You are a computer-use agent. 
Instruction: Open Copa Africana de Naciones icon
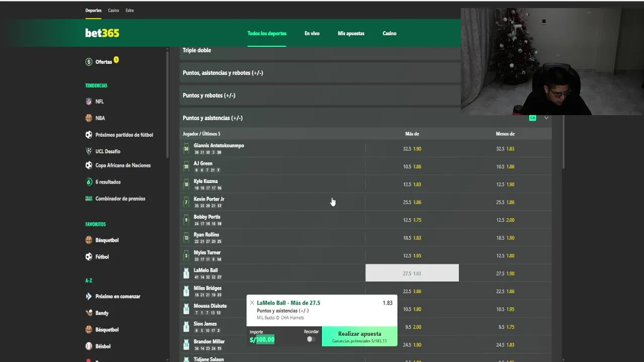click(89, 165)
